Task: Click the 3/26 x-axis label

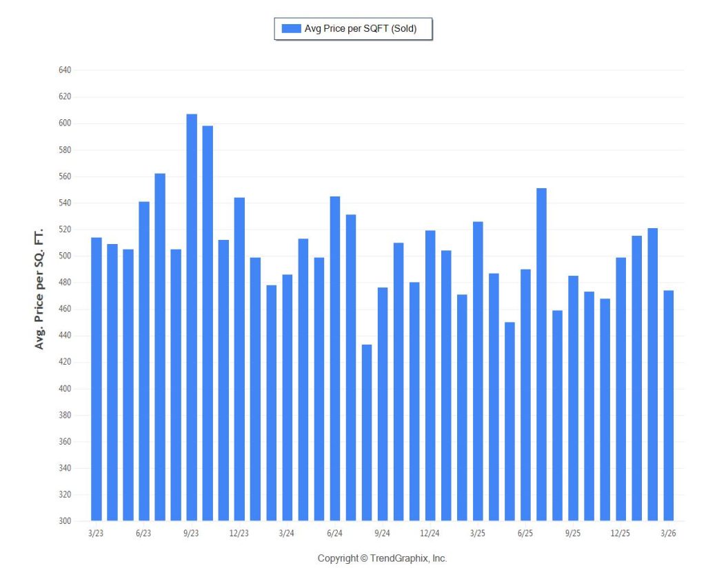Action: [x=669, y=534]
